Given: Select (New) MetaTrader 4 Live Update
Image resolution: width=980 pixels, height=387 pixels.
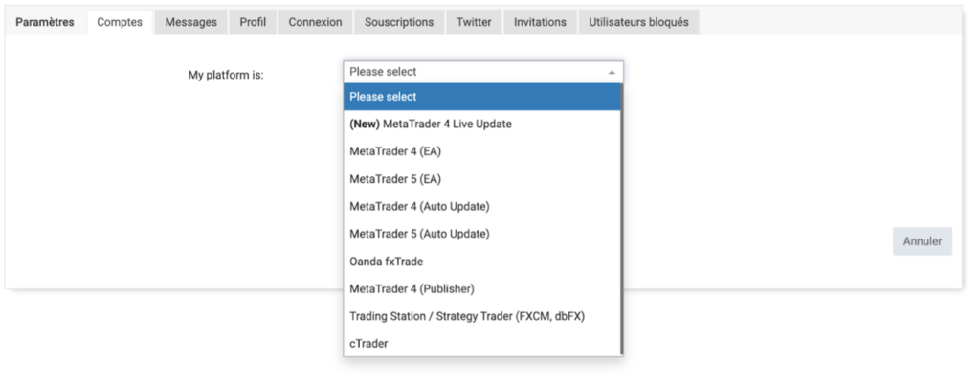Looking at the screenshot, I should pos(482,124).
